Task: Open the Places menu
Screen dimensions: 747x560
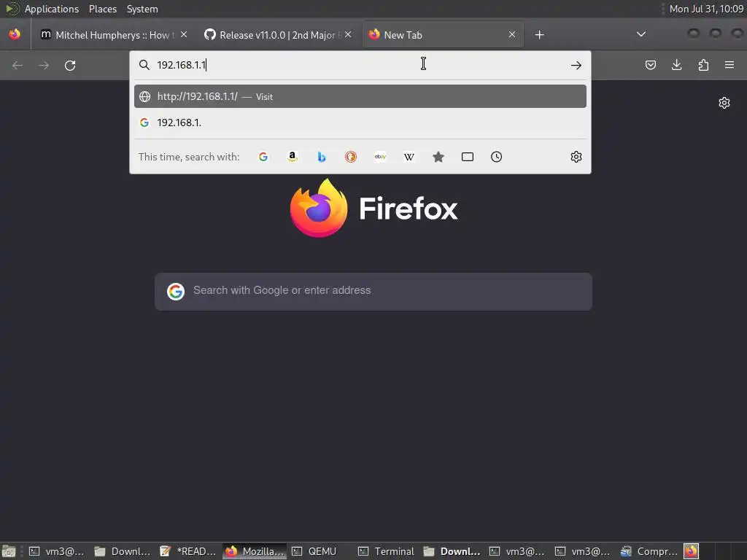Action: point(103,9)
